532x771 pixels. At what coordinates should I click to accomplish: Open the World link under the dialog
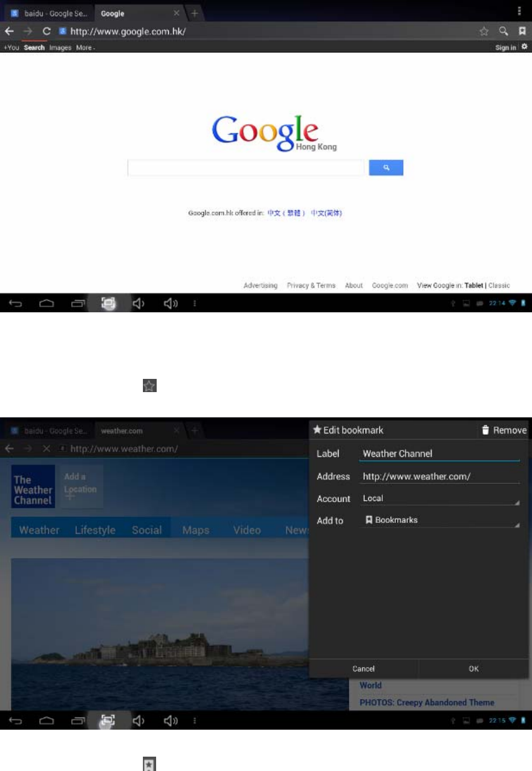371,685
